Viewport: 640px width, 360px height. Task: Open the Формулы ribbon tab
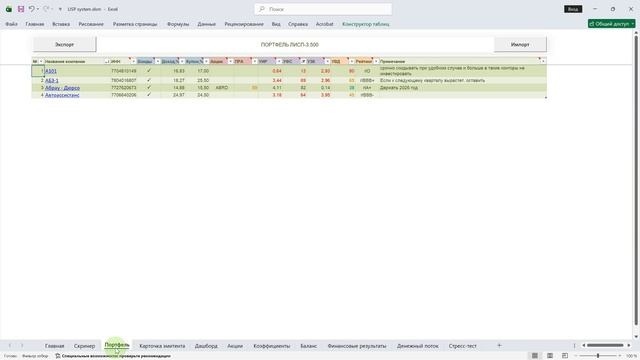pyautogui.click(x=178, y=24)
